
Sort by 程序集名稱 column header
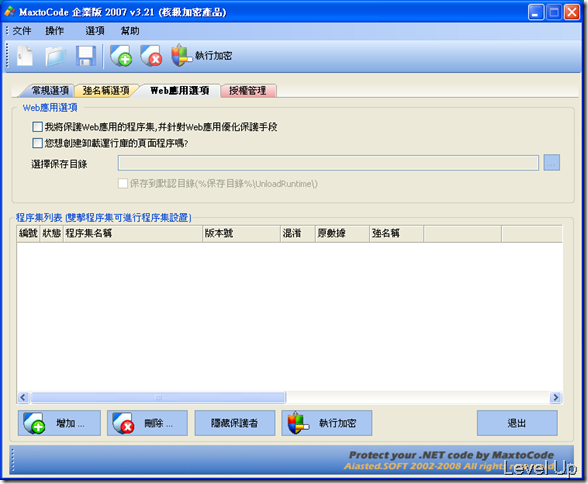click(x=133, y=234)
